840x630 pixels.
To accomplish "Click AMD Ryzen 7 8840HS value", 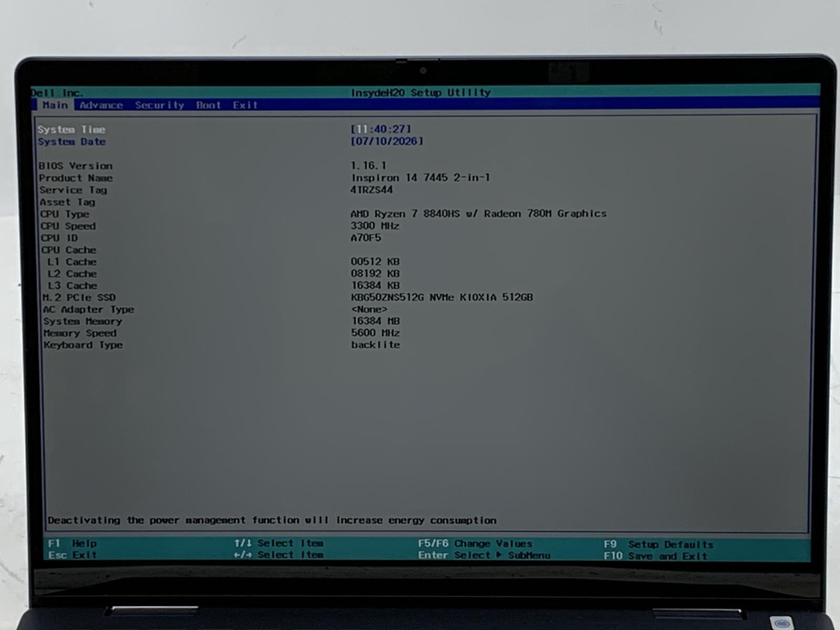I will (478, 214).
